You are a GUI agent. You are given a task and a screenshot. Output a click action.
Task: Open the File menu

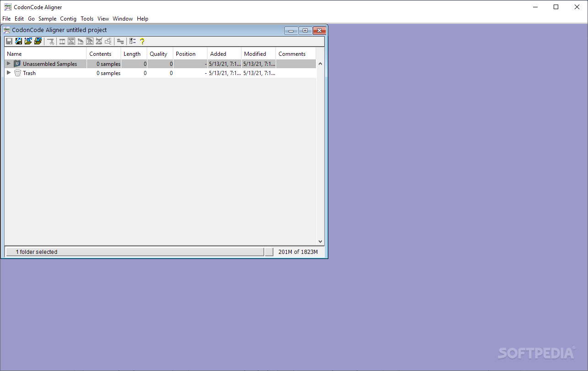(x=6, y=19)
